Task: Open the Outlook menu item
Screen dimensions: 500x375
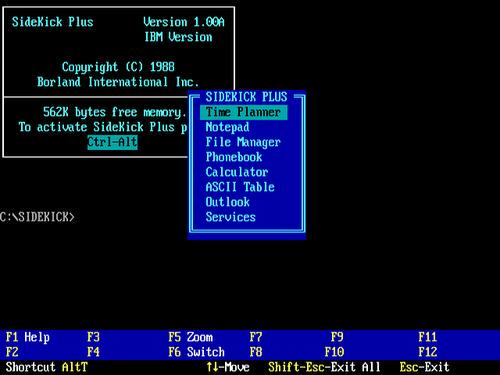Action: pyautogui.click(x=227, y=202)
